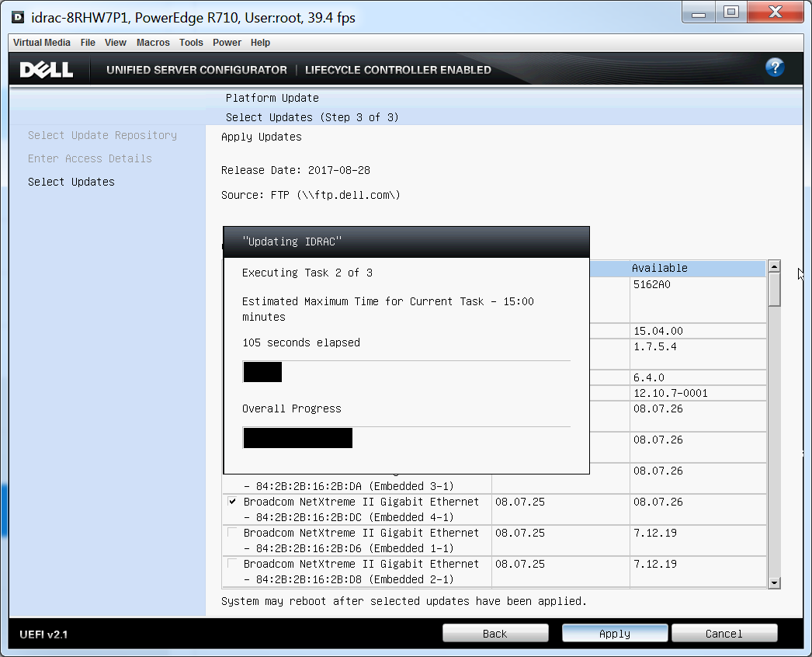Uncheck Broadcom Embedded 4-1 update checkbox
Screen dimensions: 812x657
(x=233, y=502)
